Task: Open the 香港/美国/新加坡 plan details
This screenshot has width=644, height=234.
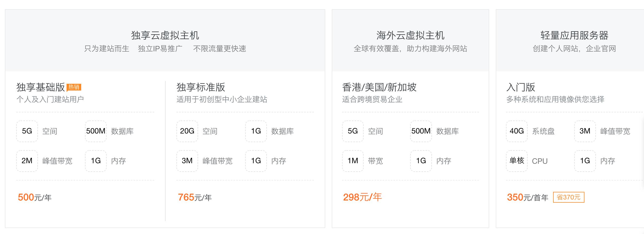Action: coord(380,87)
